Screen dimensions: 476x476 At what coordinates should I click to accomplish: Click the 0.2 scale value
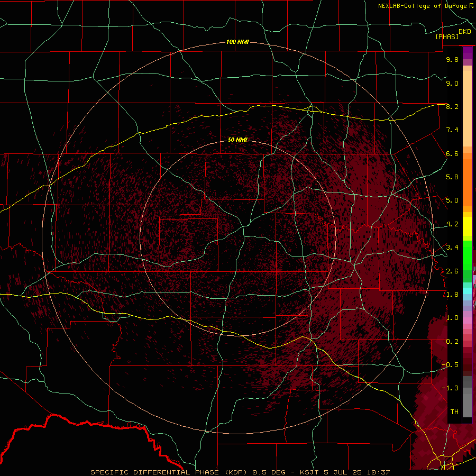pos(452,342)
